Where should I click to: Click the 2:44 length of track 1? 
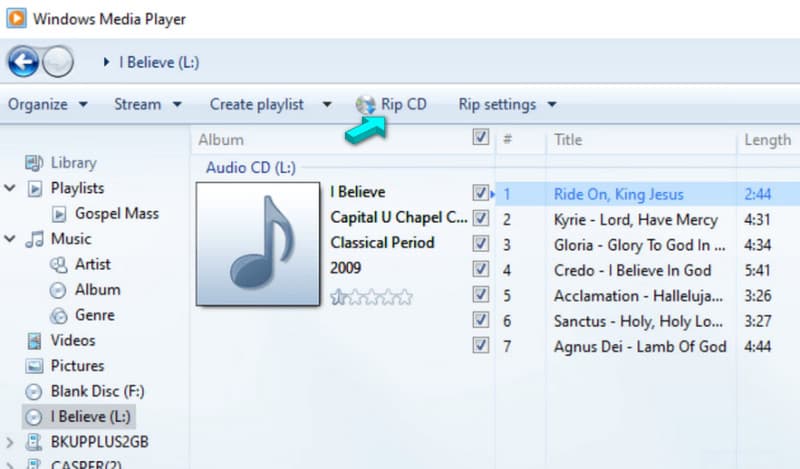click(758, 194)
